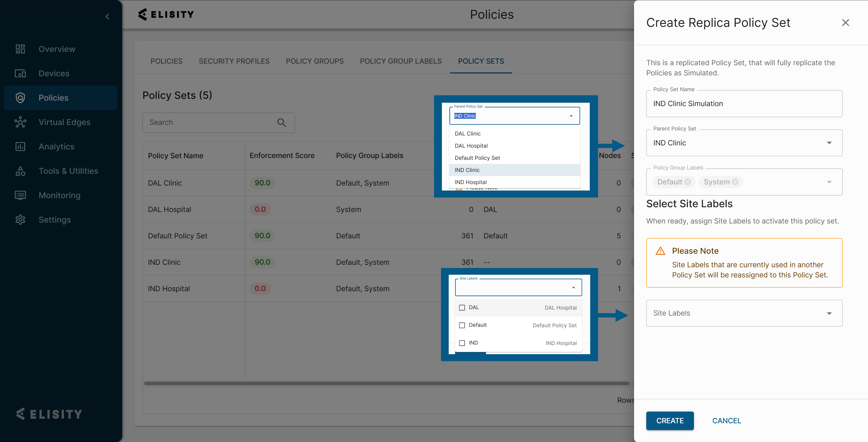This screenshot has width=868, height=442.
Task: Click the Monitoring sidebar icon
Action: tap(20, 195)
